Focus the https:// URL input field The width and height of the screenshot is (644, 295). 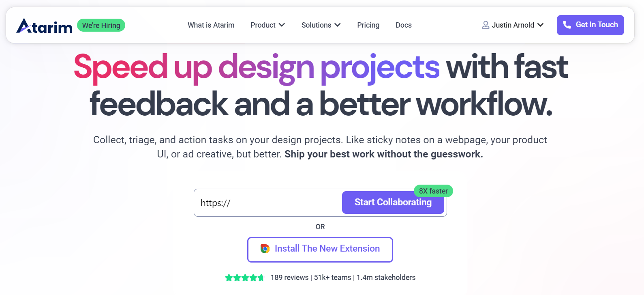(x=267, y=203)
